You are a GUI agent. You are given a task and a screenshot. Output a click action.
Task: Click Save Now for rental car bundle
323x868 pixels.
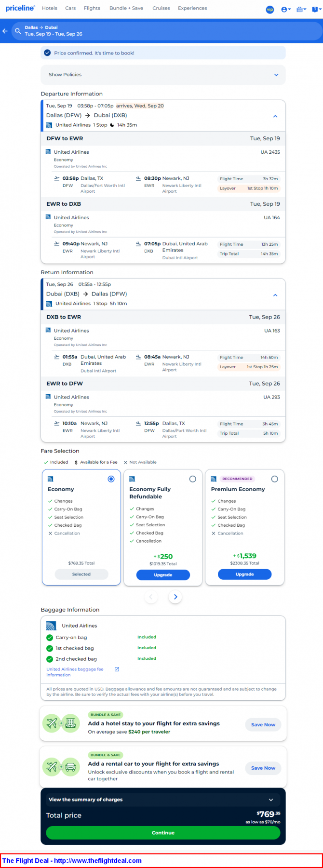tap(263, 768)
